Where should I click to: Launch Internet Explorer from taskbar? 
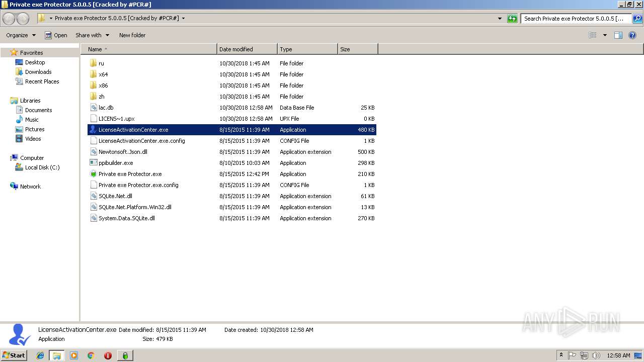coord(40,355)
